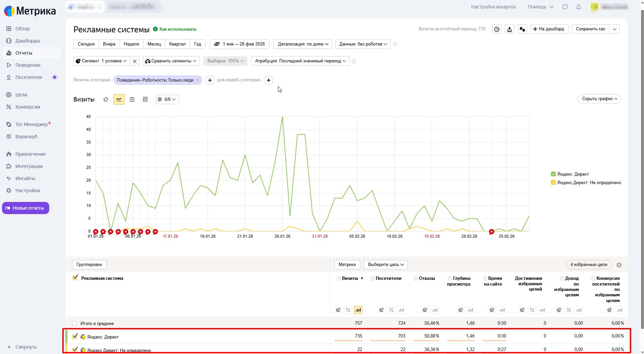
Task: Toggle Рекламная система header checkbox
Action: click(75, 277)
